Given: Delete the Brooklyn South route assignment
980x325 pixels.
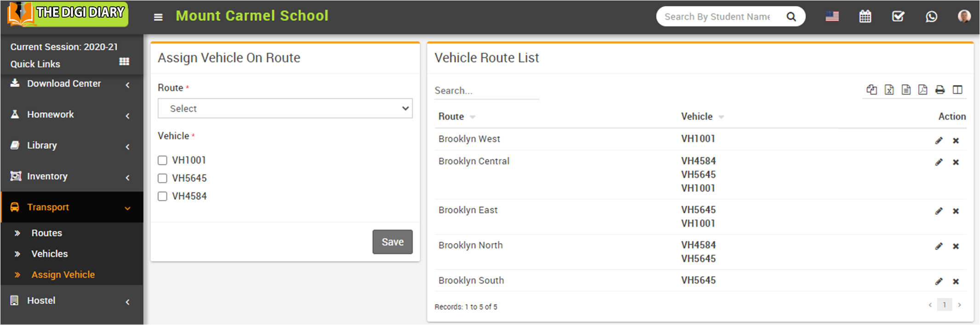Looking at the screenshot, I should [x=956, y=281].
